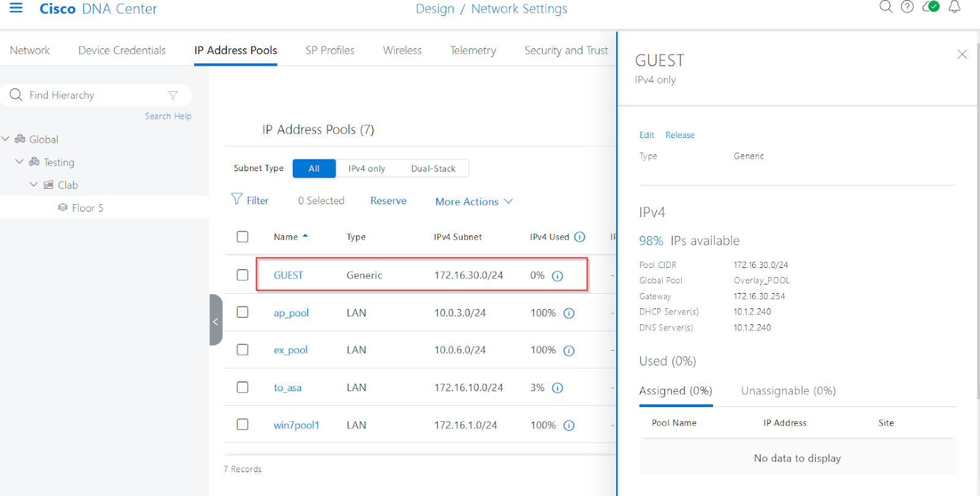Image resolution: width=980 pixels, height=496 pixels.
Task: Click the hierarchy filter funnel icon
Action: point(173,95)
